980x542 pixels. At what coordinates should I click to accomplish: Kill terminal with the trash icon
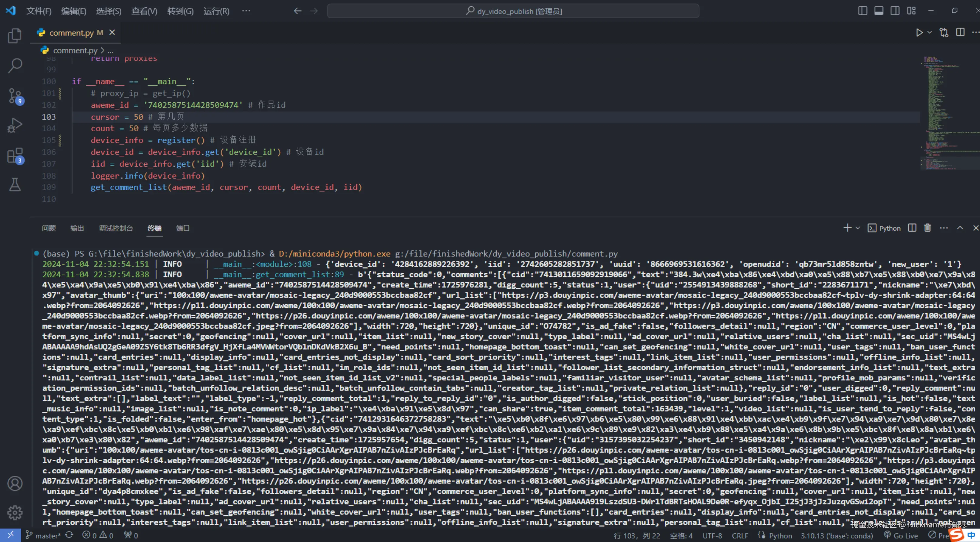(x=928, y=228)
